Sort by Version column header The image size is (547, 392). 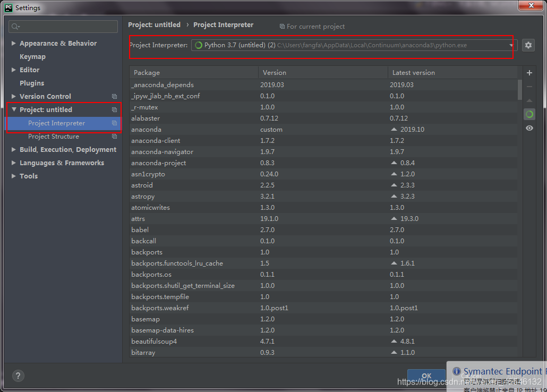tap(323, 73)
